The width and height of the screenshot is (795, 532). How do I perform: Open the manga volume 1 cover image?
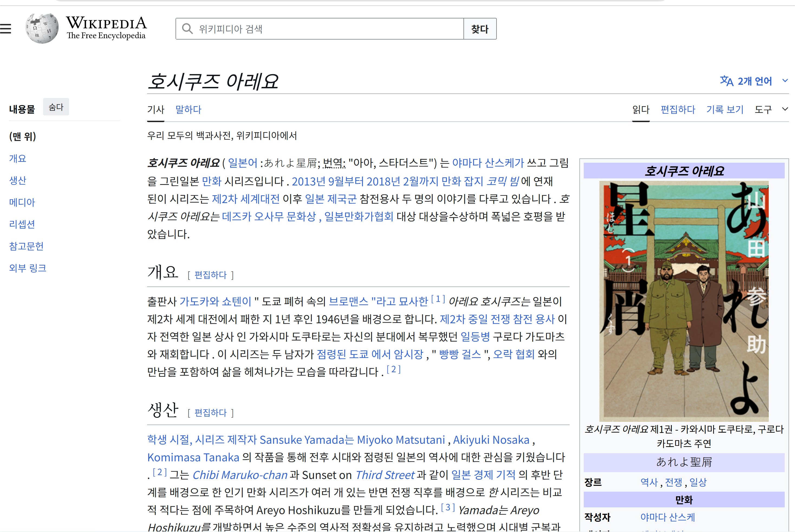pyautogui.click(x=684, y=301)
